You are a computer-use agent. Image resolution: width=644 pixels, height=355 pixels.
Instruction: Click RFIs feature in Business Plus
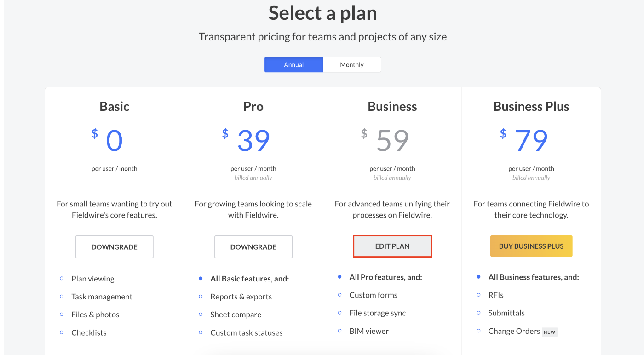[x=497, y=295]
